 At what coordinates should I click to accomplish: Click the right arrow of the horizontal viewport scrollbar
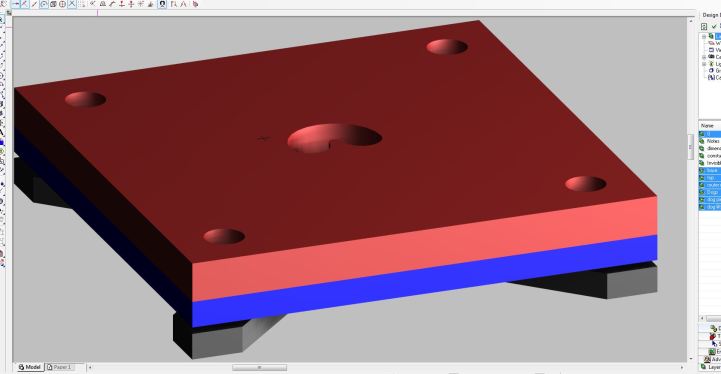point(682,368)
